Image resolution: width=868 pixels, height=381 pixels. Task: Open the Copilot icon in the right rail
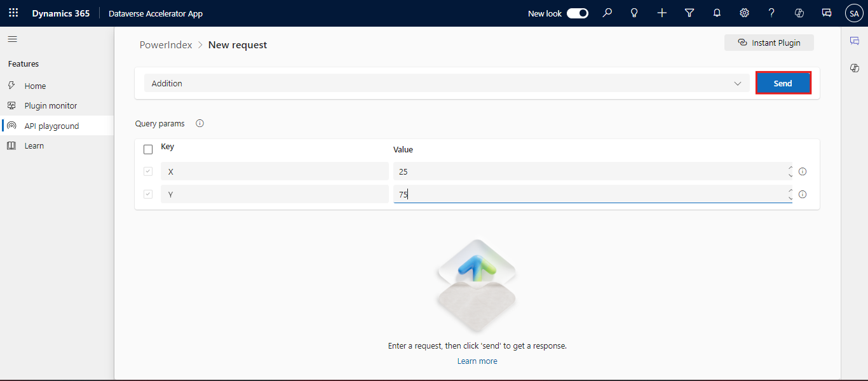[x=855, y=68]
